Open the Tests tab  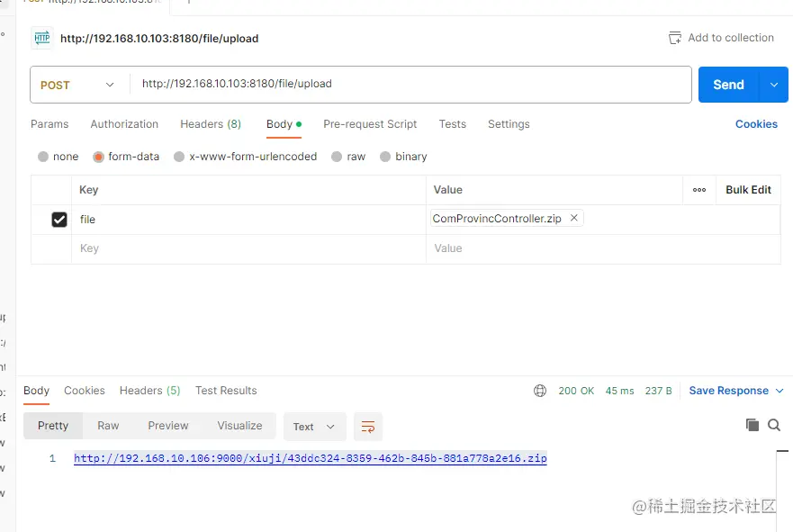click(453, 124)
